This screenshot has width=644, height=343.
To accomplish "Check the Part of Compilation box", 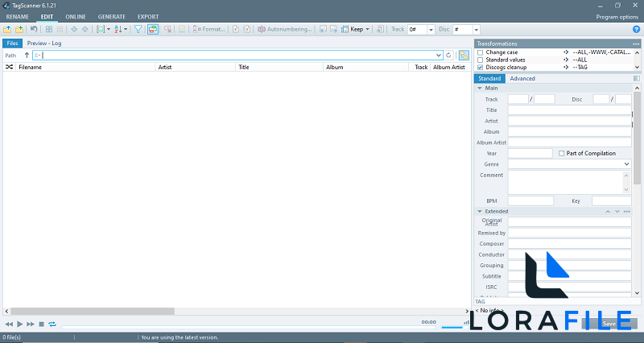I will tap(561, 153).
